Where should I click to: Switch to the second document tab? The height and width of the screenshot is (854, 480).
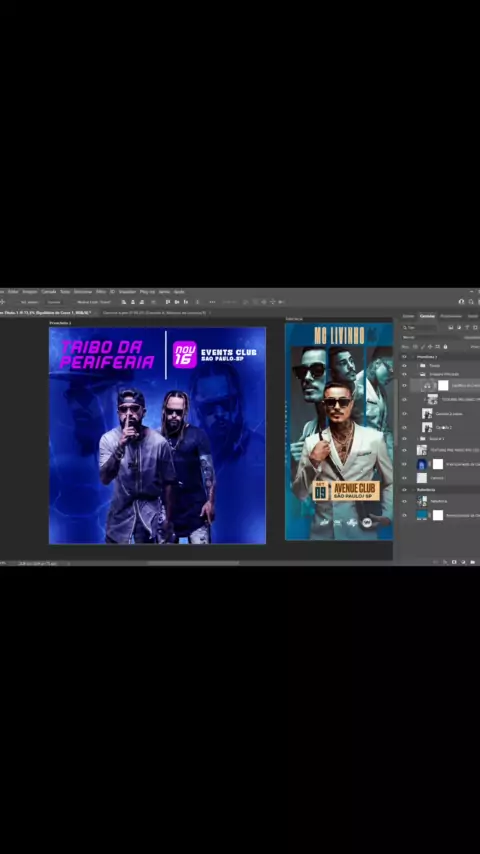(x=154, y=313)
